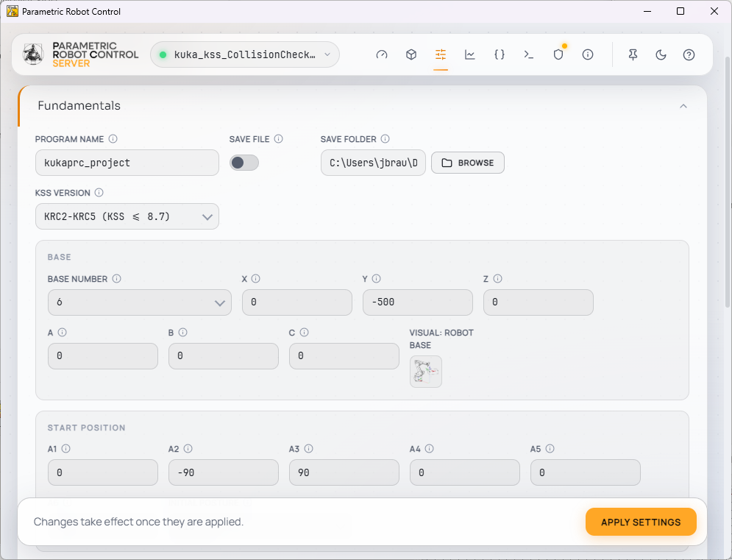Show info for Save File
Screen dimensions: 732x560
click(278, 139)
